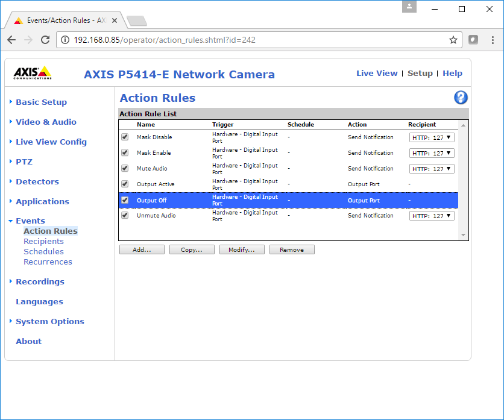Screen dimensions: 504x420
Task: Click the Action column header
Action: click(x=357, y=125)
